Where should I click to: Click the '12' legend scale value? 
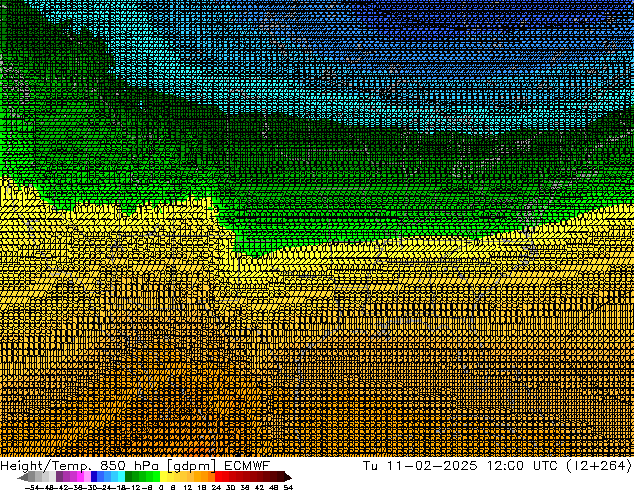(x=188, y=488)
